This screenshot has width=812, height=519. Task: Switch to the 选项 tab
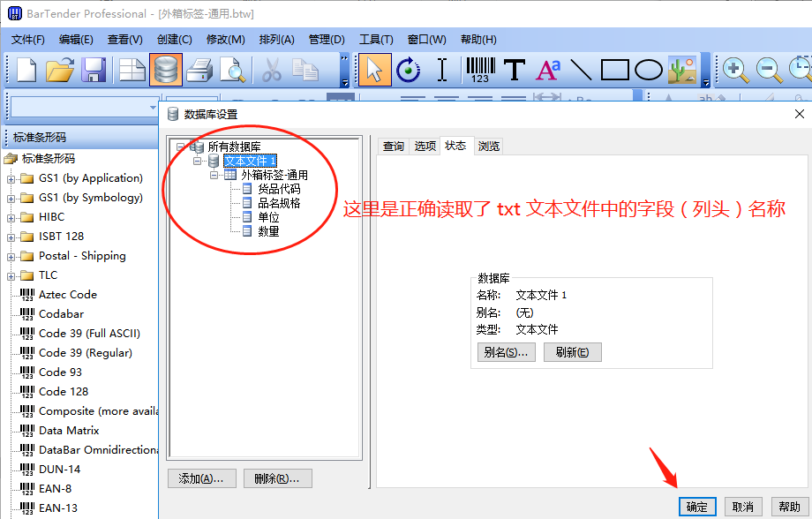pyautogui.click(x=425, y=147)
